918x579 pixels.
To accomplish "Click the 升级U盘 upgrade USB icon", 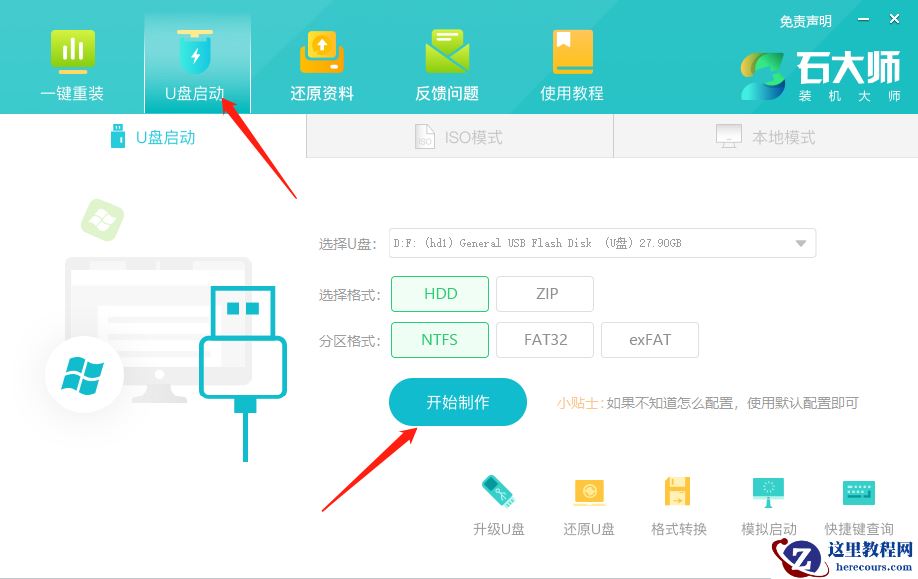I will pyautogui.click(x=498, y=500).
